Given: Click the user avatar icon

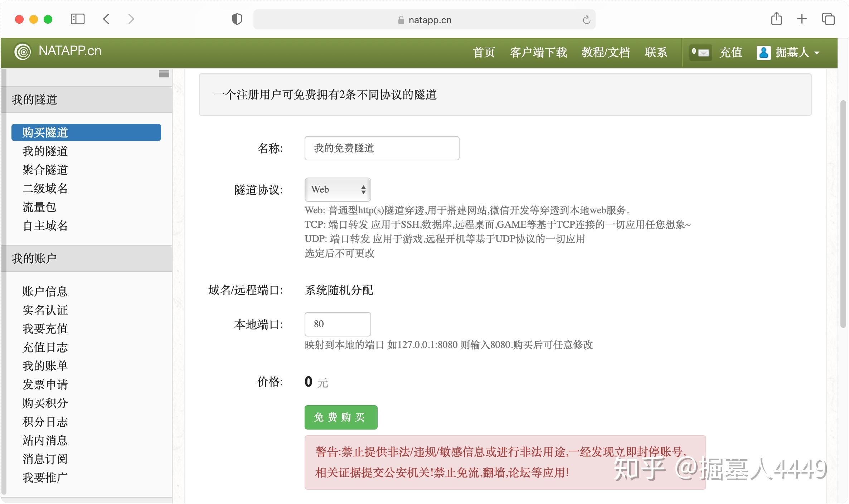Looking at the screenshot, I should coord(763,53).
